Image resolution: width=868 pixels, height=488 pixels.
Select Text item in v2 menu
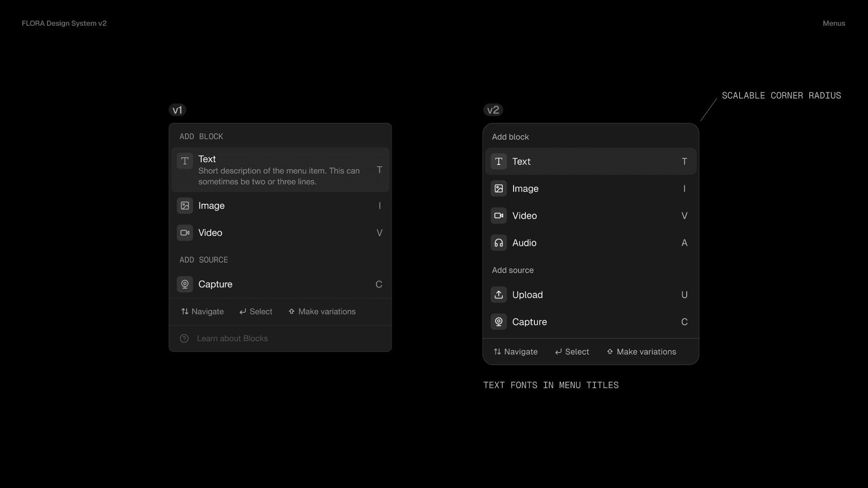tap(590, 162)
